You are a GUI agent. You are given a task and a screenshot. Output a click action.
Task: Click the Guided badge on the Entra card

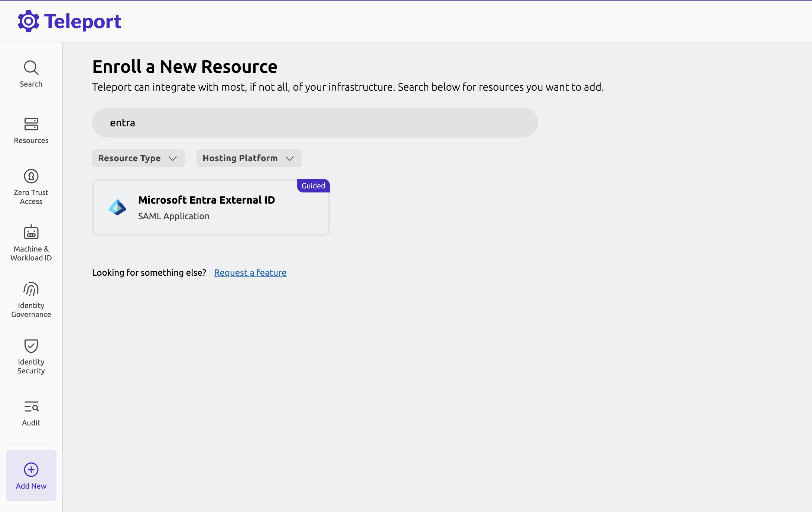313,186
